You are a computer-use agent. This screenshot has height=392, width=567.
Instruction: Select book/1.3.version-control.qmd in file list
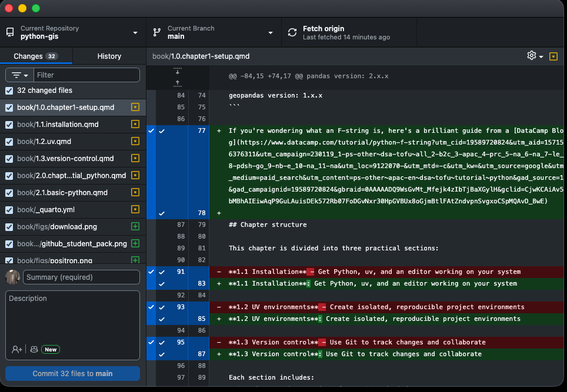coord(65,159)
